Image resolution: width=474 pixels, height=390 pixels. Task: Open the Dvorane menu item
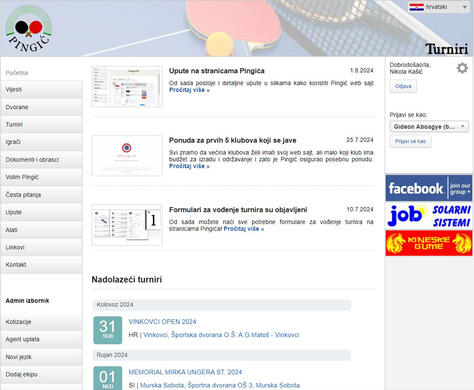41,107
